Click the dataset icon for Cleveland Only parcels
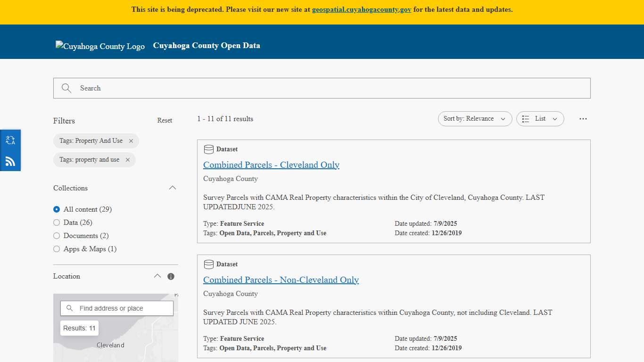644x362 pixels. pos(209,149)
